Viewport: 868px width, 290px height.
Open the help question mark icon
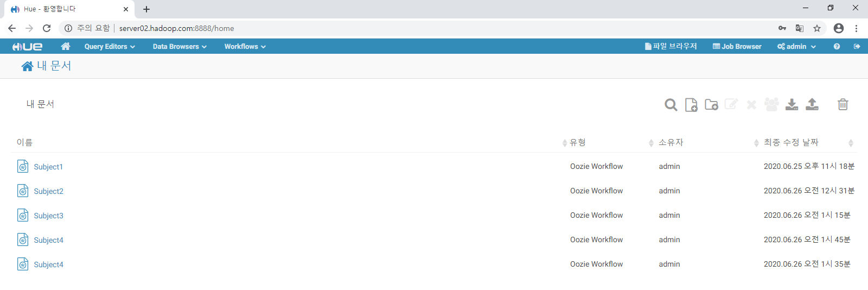[x=837, y=47]
